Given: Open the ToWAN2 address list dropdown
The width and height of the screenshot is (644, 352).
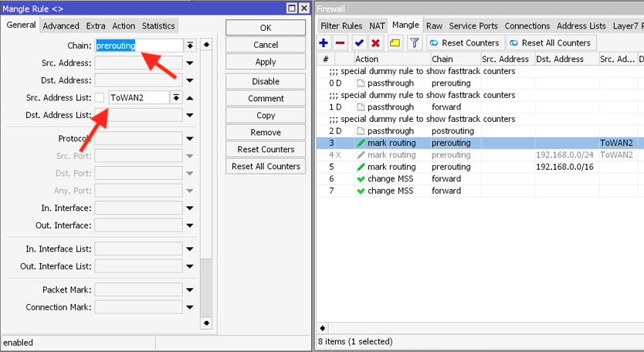Looking at the screenshot, I should (176, 98).
